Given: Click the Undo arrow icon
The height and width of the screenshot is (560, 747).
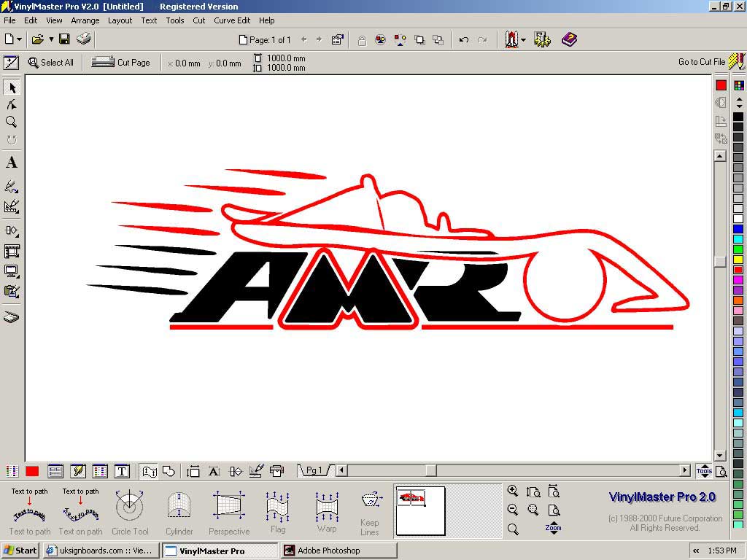Looking at the screenshot, I should click(x=464, y=40).
